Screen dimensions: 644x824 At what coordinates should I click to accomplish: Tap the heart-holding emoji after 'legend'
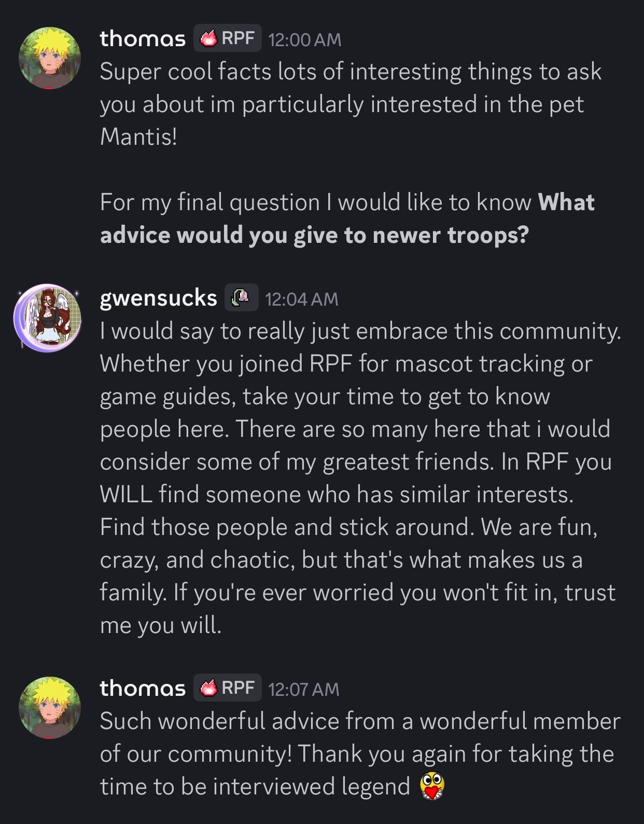coord(432,787)
